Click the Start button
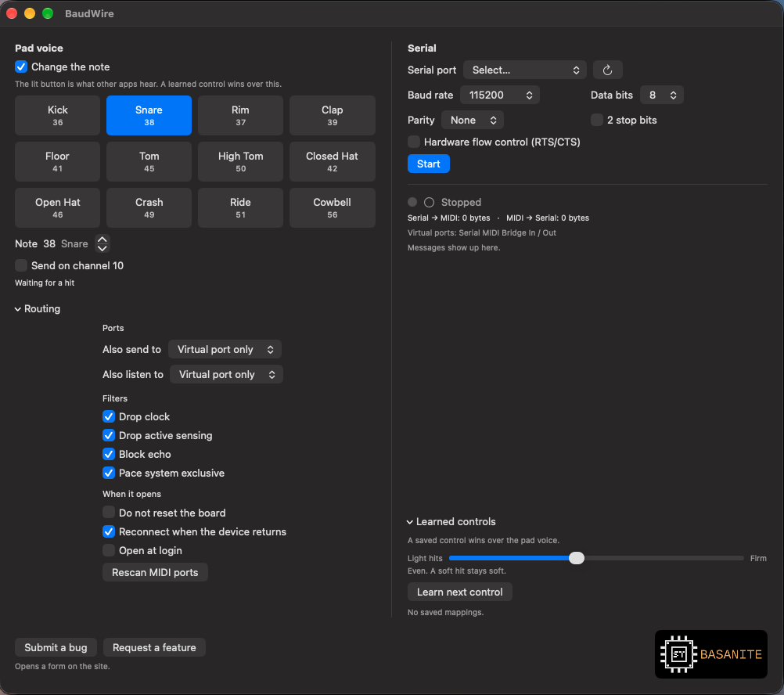The image size is (784, 695). click(x=429, y=164)
